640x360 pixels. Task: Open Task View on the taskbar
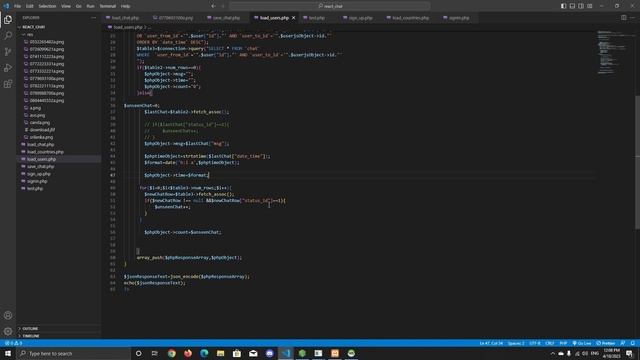154,353
